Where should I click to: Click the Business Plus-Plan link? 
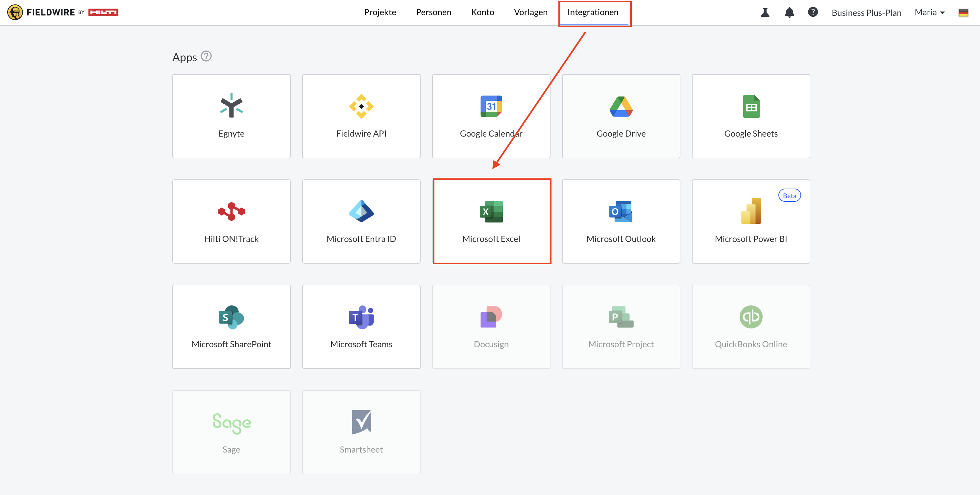tap(866, 13)
